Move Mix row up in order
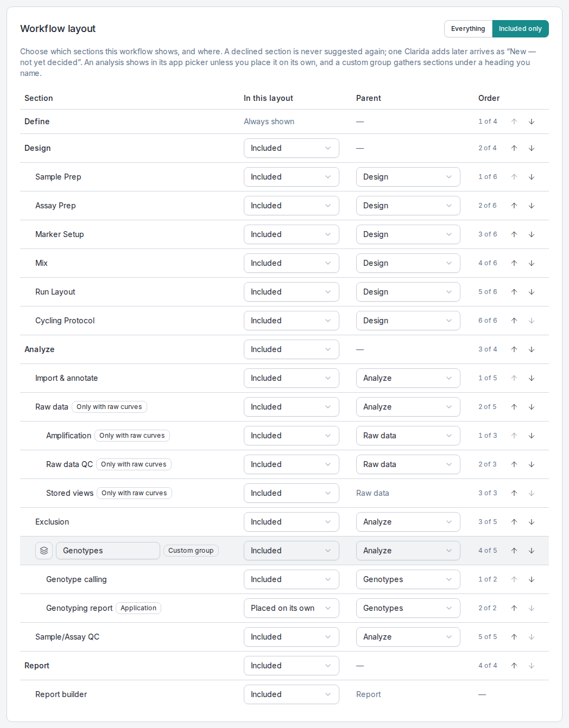This screenshot has width=569, height=728. click(x=514, y=263)
